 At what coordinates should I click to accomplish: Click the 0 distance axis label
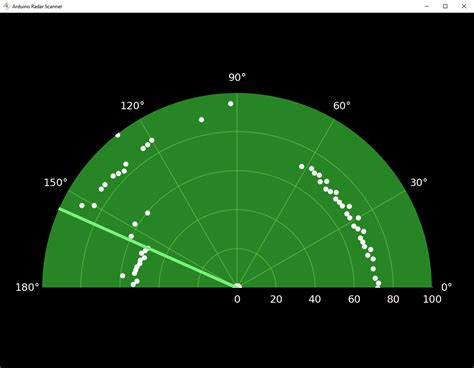pyautogui.click(x=237, y=299)
